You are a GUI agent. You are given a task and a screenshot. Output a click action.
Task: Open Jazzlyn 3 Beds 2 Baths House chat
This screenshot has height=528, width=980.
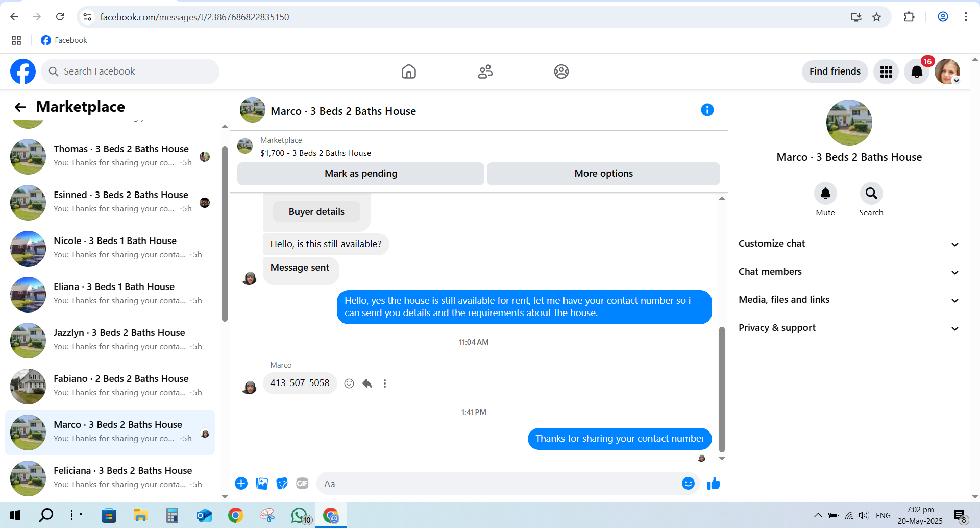click(x=110, y=340)
